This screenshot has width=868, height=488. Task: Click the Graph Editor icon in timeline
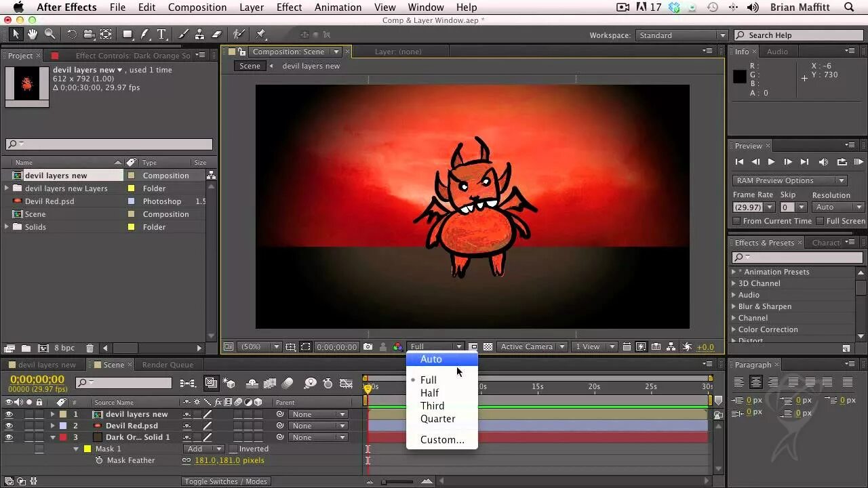coord(347,383)
